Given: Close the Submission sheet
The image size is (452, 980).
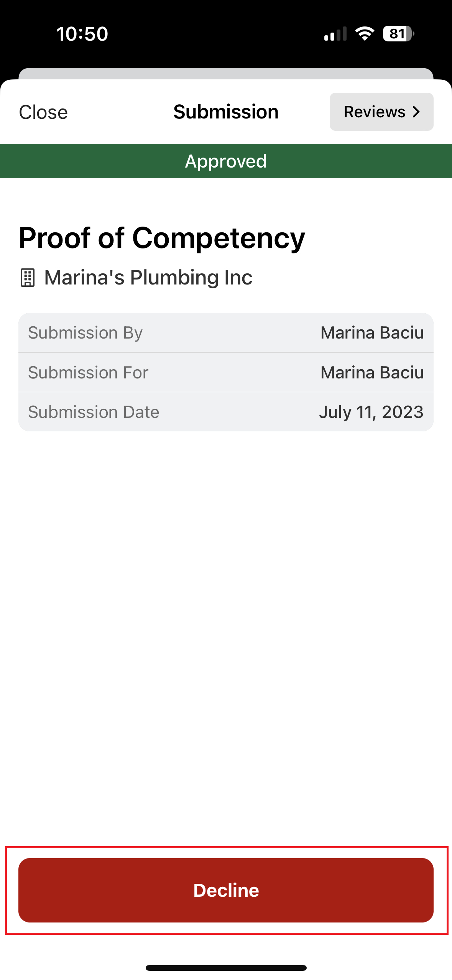Looking at the screenshot, I should click(x=43, y=112).
